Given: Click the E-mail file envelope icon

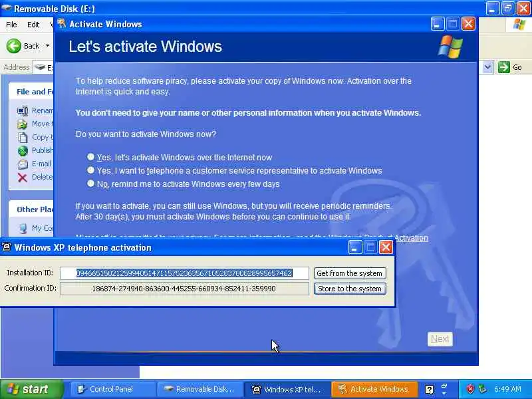Looking at the screenshot, I should (23, 164).
